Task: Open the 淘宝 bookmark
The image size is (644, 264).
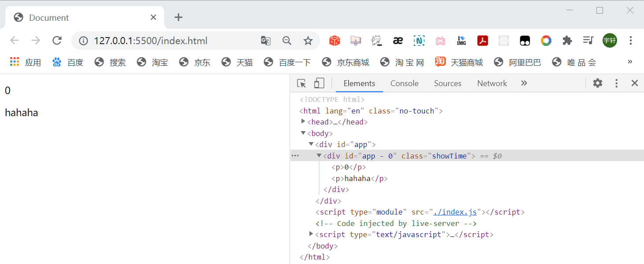Action: point(153,62)
